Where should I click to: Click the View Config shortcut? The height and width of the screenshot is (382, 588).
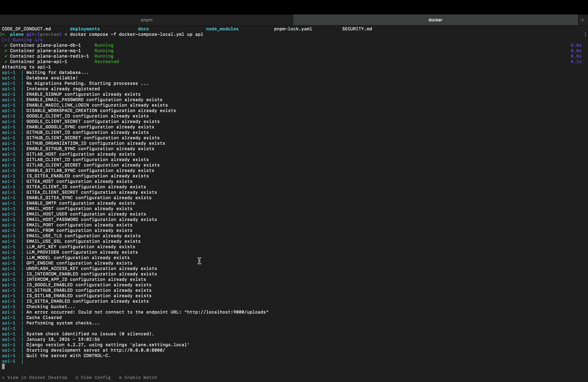pyautogui.click(x=93, y=377)
